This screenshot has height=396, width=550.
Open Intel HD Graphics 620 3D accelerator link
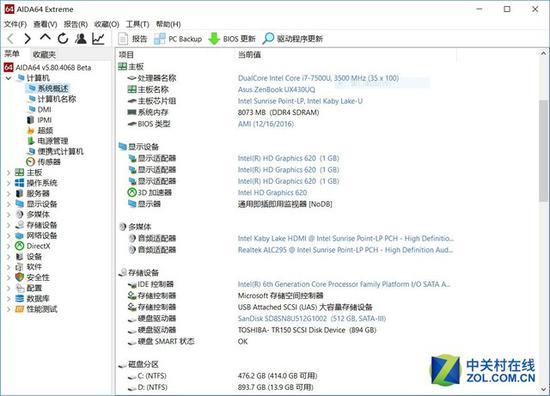tap(272, 193)
